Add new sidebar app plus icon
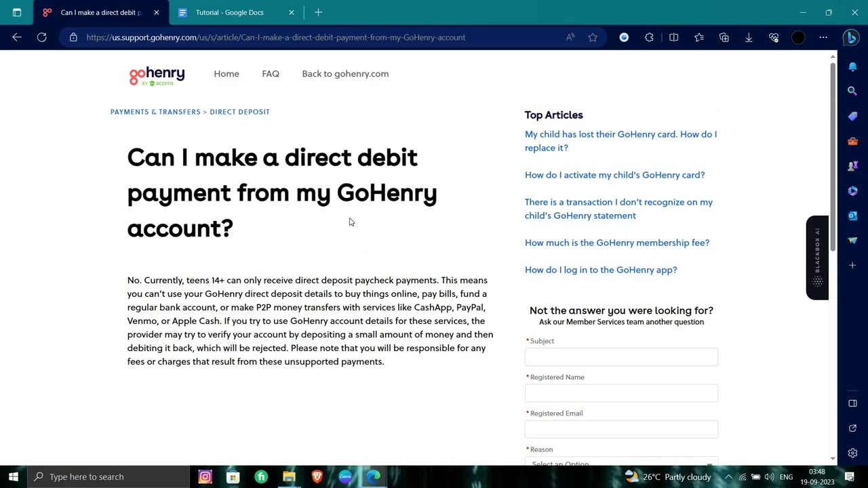 (x=852, y=265)
